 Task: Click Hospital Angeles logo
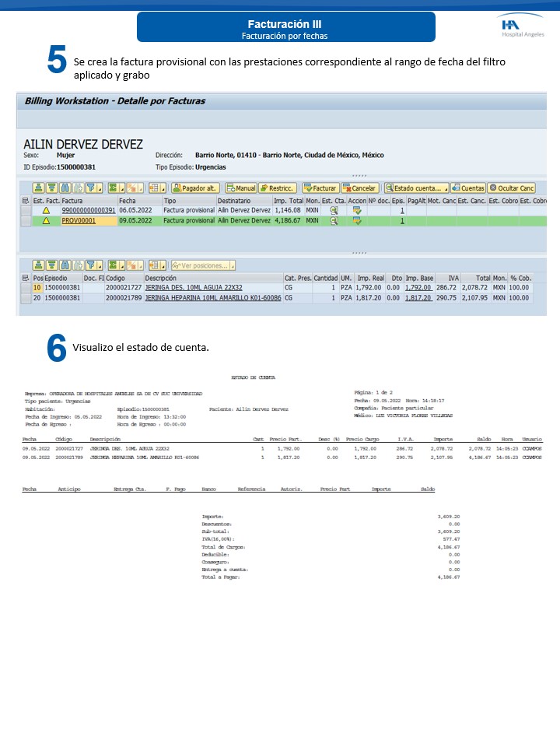pos(523,30)
